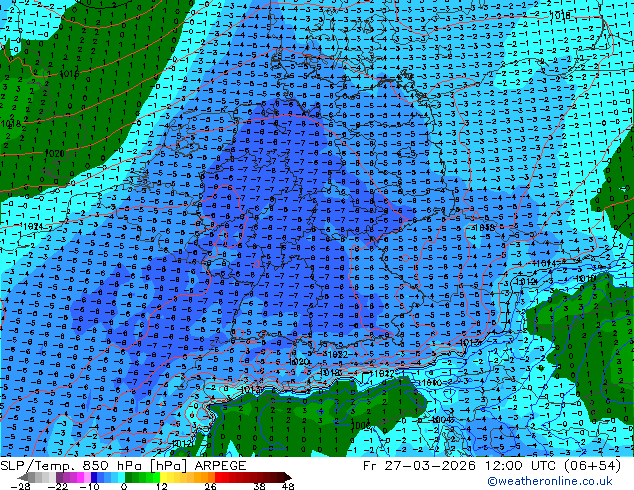Click the 'Fr 27-03-2026 12:00 UTC (06+54)' timestamp

(492, 466)
